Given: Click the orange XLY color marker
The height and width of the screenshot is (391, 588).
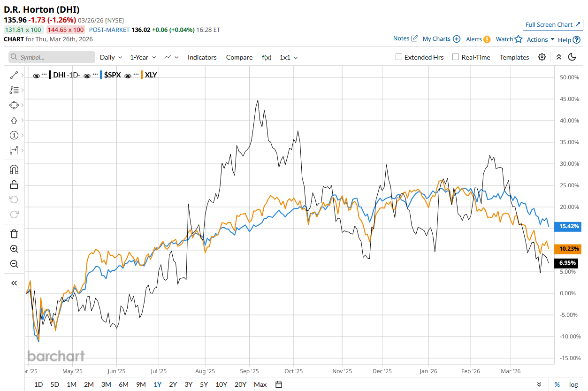Looking at the screenshot, I should coord(142,75).
